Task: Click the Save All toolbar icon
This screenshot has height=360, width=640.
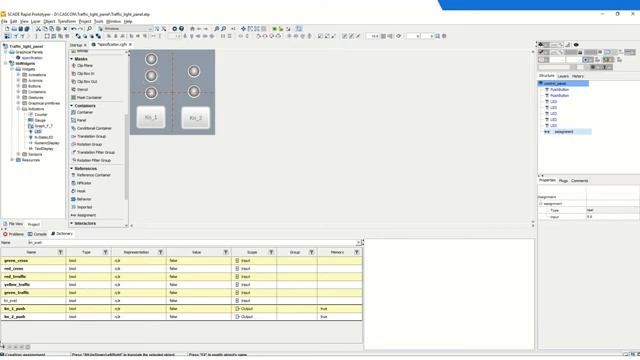Action: pos(27,29)
